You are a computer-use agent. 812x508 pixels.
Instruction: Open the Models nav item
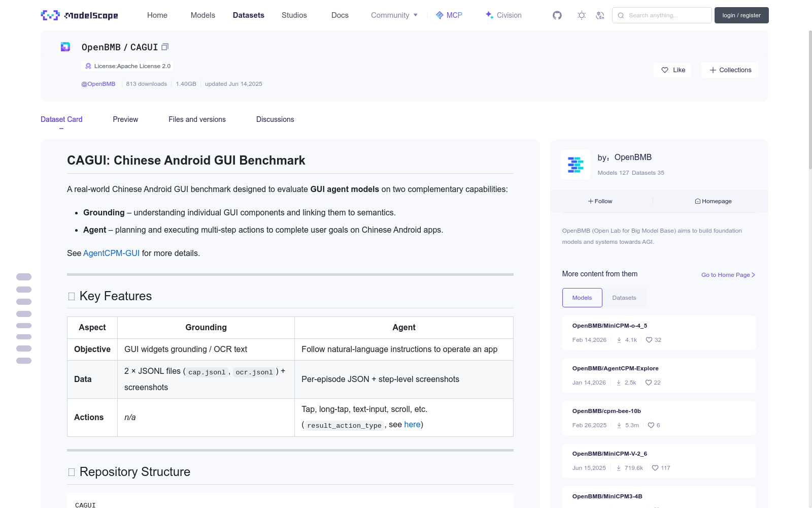click(203, 15)
